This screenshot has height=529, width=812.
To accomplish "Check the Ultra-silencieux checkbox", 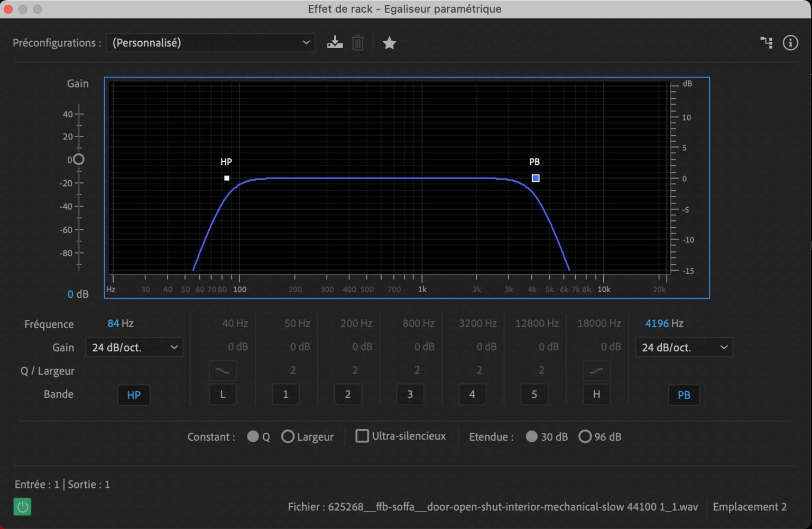I will (x=362, y=436).
